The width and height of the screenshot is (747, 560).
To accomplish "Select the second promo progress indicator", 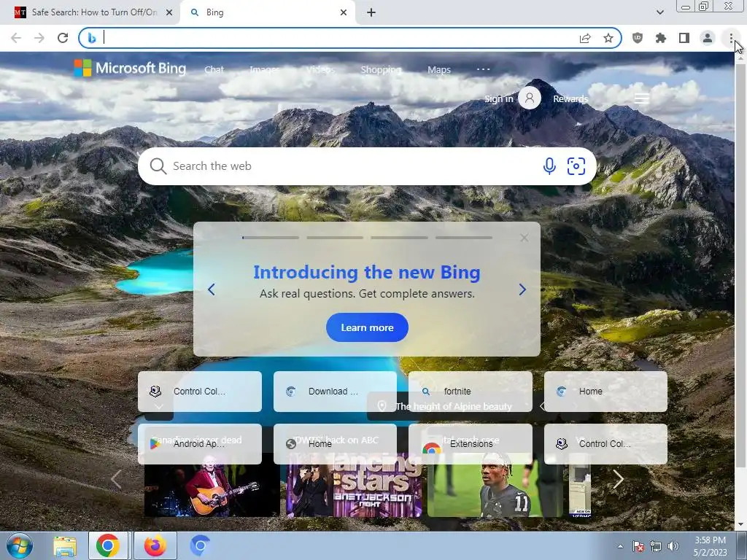I will [335, 237].
